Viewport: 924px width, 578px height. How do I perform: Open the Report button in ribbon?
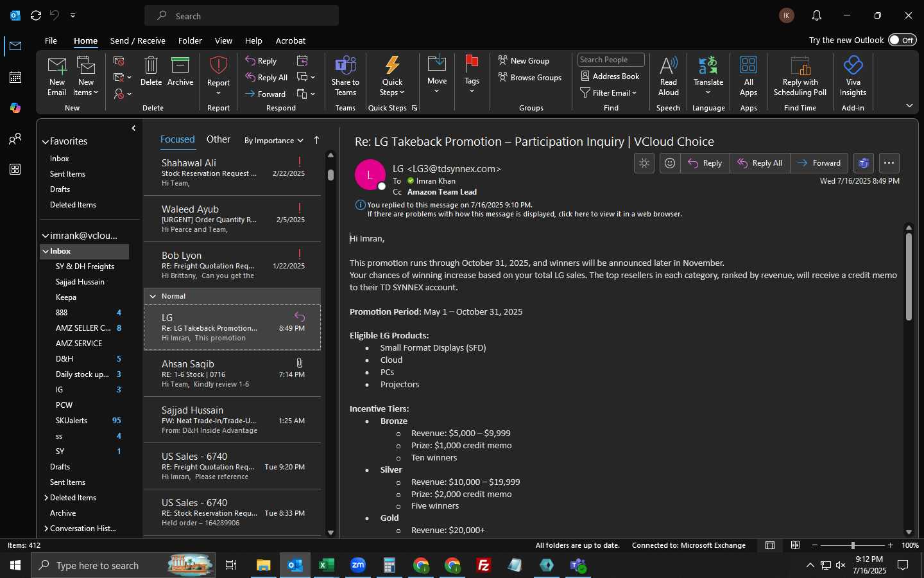(218, 76)
